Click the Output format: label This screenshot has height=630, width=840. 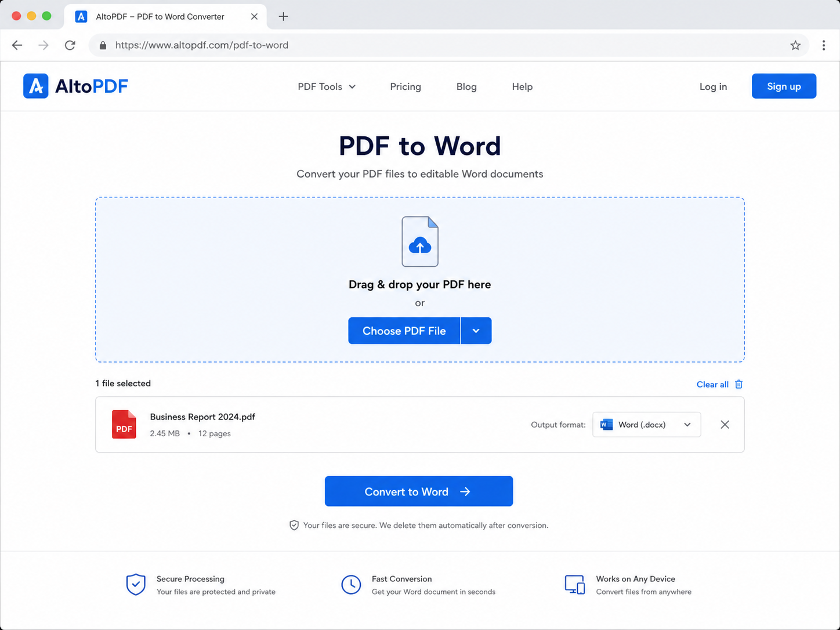tap(558, 425)
